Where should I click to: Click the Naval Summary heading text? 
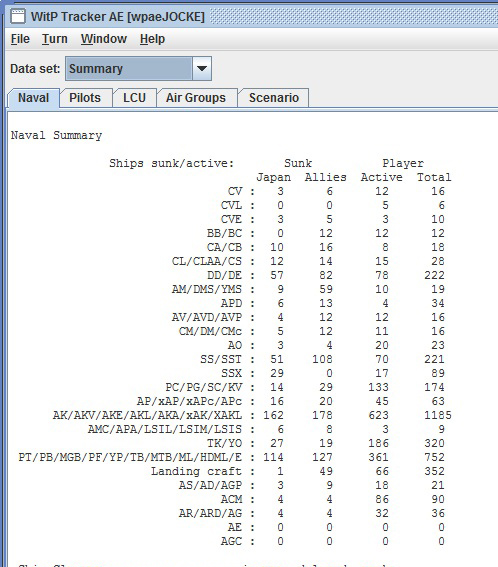point(56,135)
